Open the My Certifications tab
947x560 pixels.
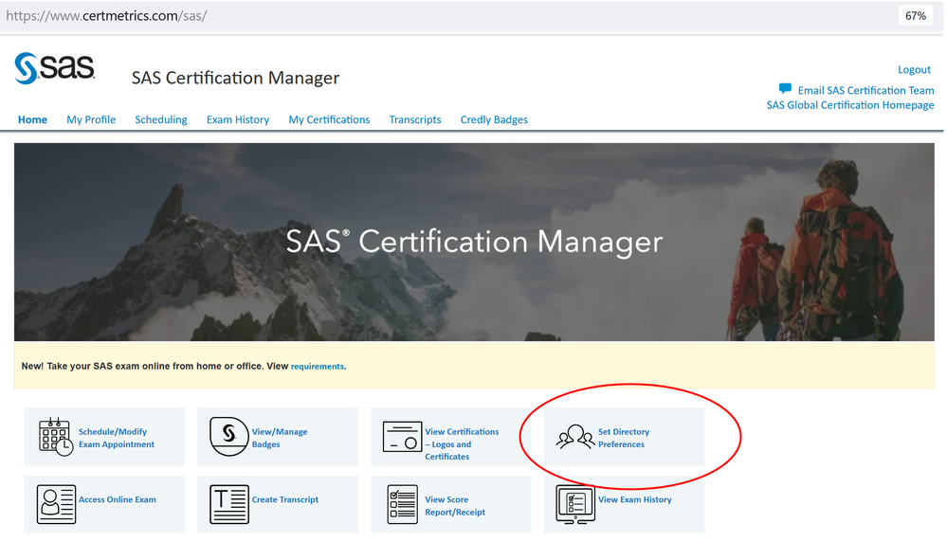pyautogui.click(x=329, y=119)
